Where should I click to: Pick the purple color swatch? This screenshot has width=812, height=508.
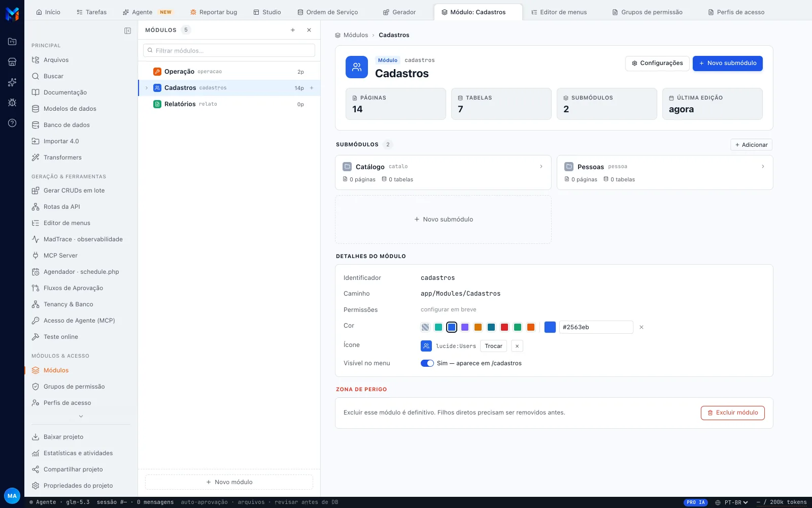tap(465, 327)
